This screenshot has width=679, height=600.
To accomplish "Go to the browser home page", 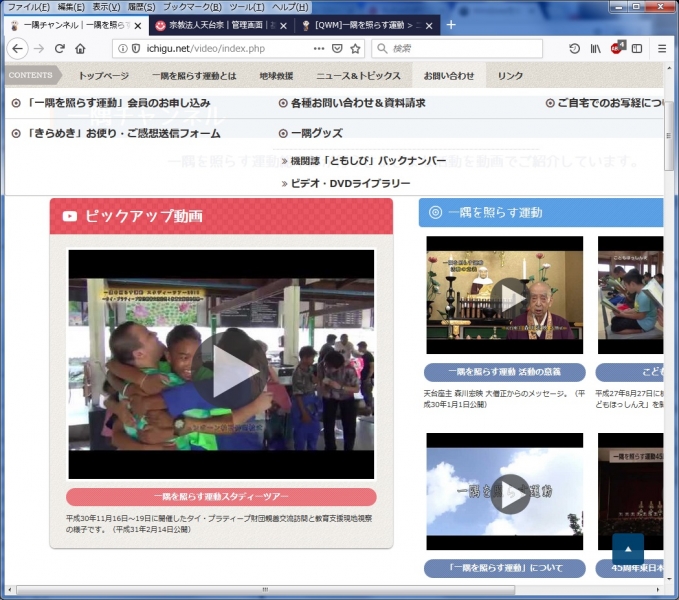I will [80, 48].
